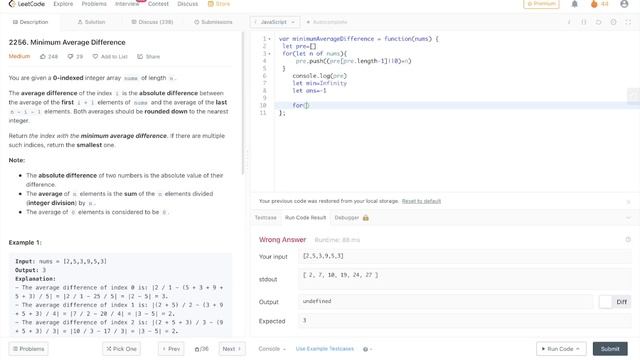640x360 pixels.
Task: Open the Problems list button
Action: 28,349
